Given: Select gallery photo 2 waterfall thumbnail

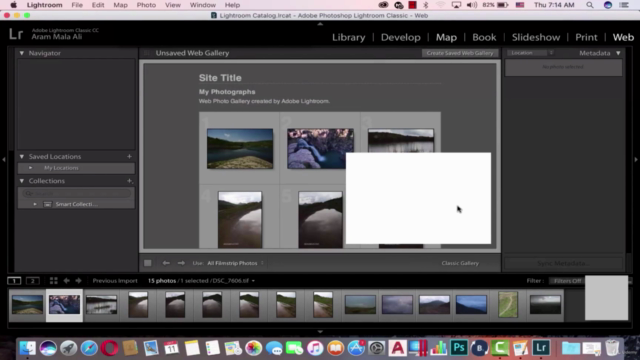Looking at the screenshot, I should [320, 149].
